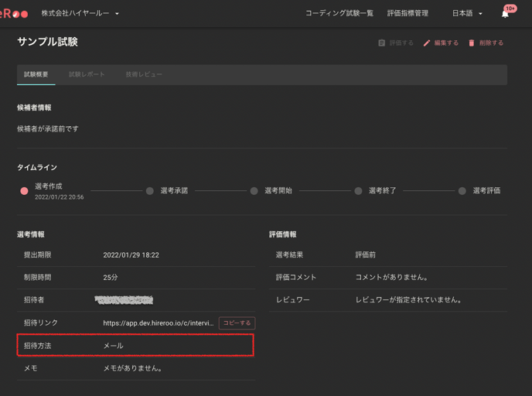Switch to the 試験レポート tab
Image resolution: width=532 pixels, height=396 pixels.
click(x=87, y=74)
